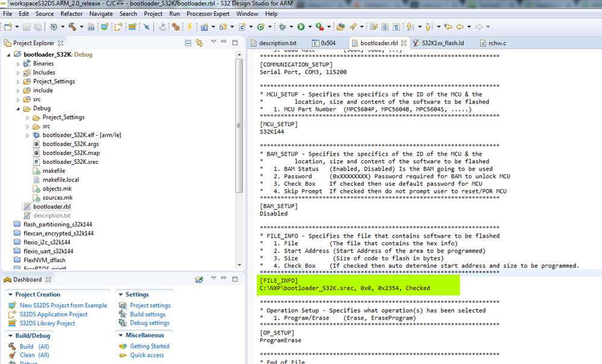Image resolution: width=602 pixels, height=364 pixels.
Task: Click S32DS Application Project link
Action: coord(54,314)
